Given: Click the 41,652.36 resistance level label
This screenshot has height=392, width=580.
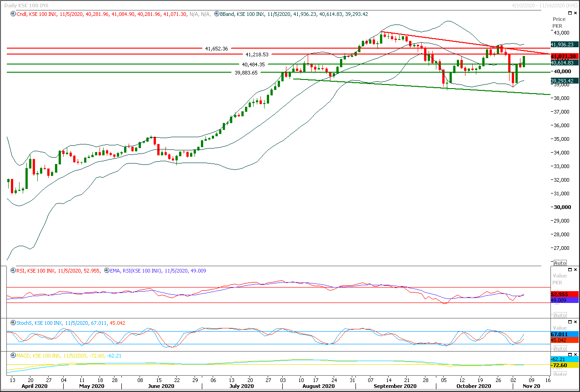Looking at the screenshot, I should pos(216,48).
